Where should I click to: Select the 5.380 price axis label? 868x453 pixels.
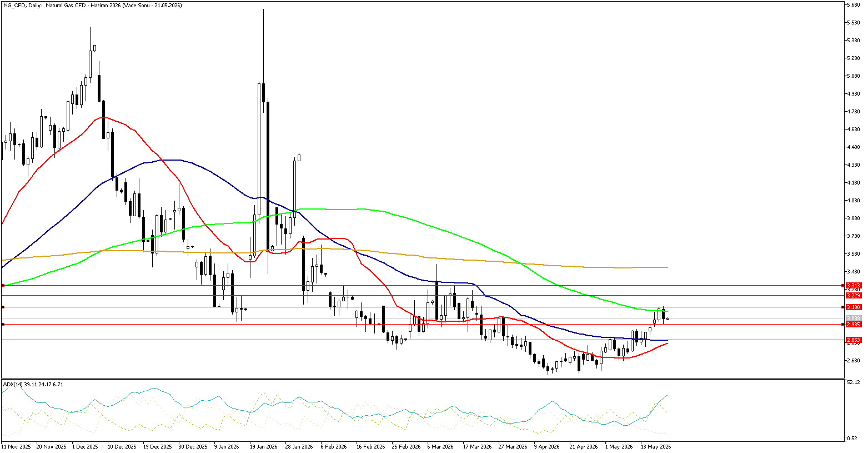(x=854, y=41)
